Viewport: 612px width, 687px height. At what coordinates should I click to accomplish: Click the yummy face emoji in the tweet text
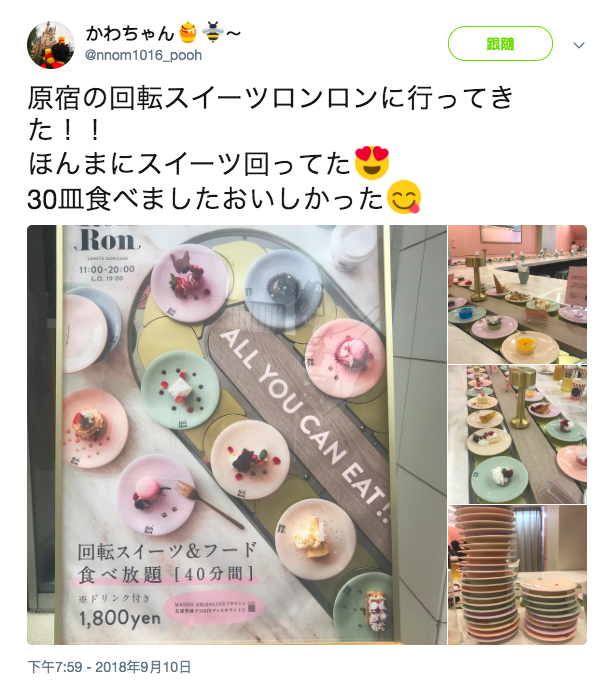(x=404, y=197)
